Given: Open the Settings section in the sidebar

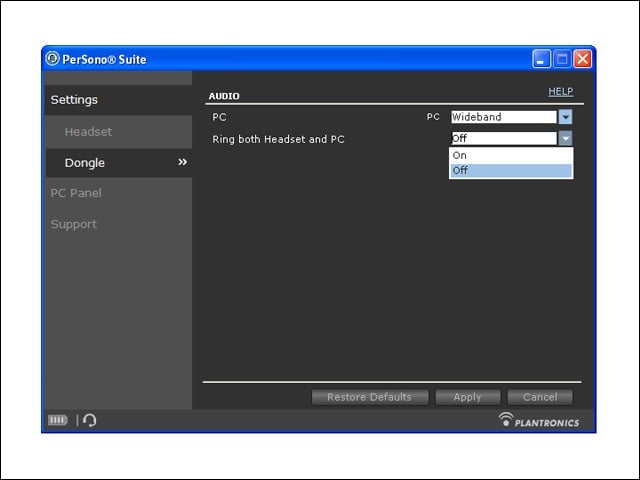Looking at the screenshot, I should pyautogui.click(x=119, y=100).
